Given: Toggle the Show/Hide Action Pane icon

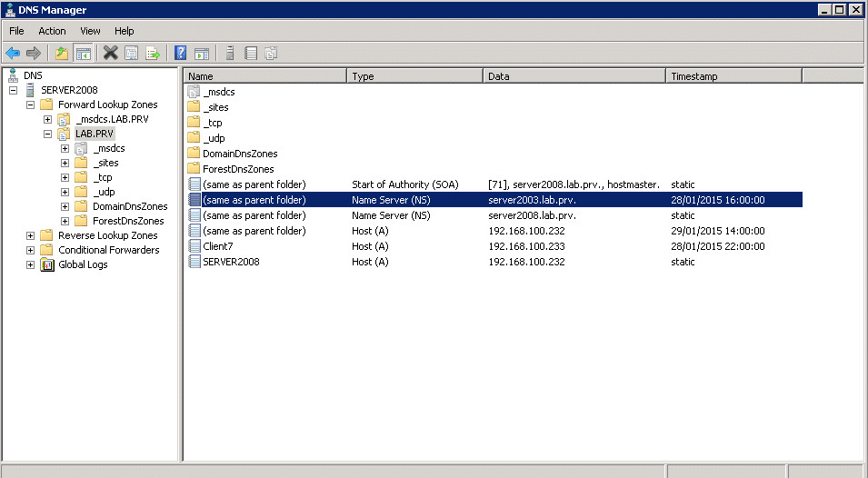Looking at the screenshot, I should point(202,53).
